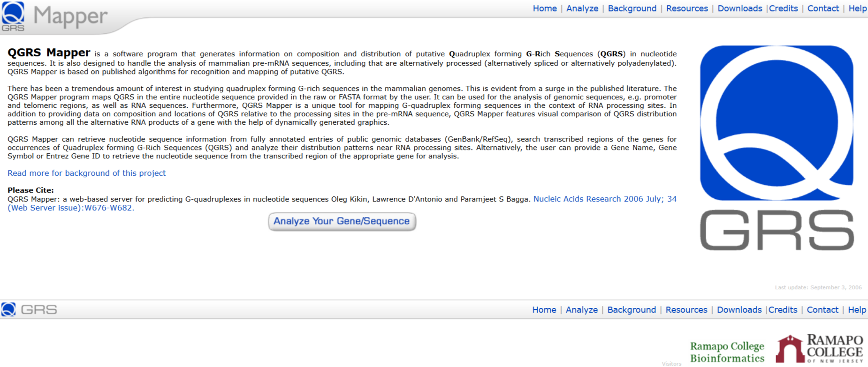
Task: Go to Contact in the footer navigation
Action: [822, 310]
